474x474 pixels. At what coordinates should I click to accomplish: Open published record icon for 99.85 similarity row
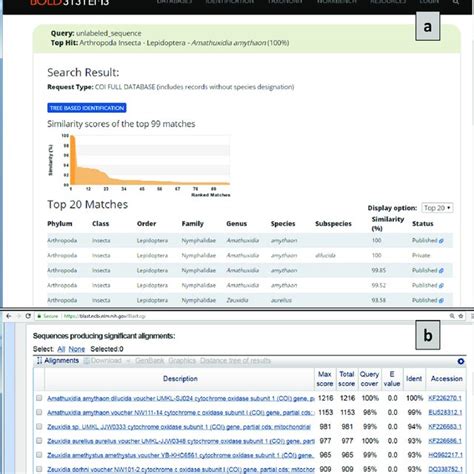tap(441, 271)
